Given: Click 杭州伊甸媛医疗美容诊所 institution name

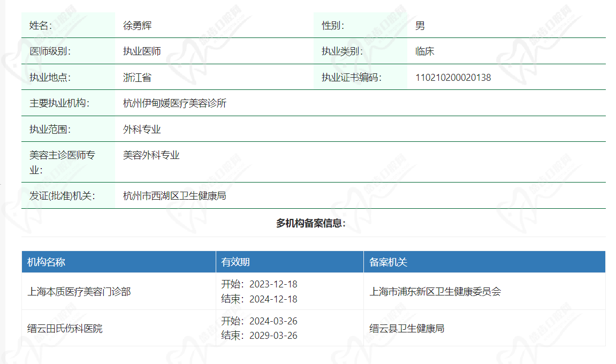Looking at the screenshot, I should [173, 103].
